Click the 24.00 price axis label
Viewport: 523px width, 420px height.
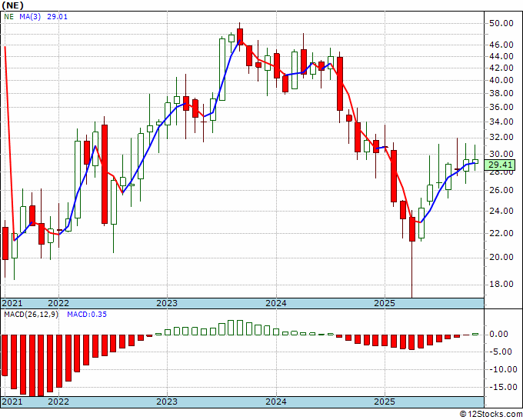(x=501, y=211)
